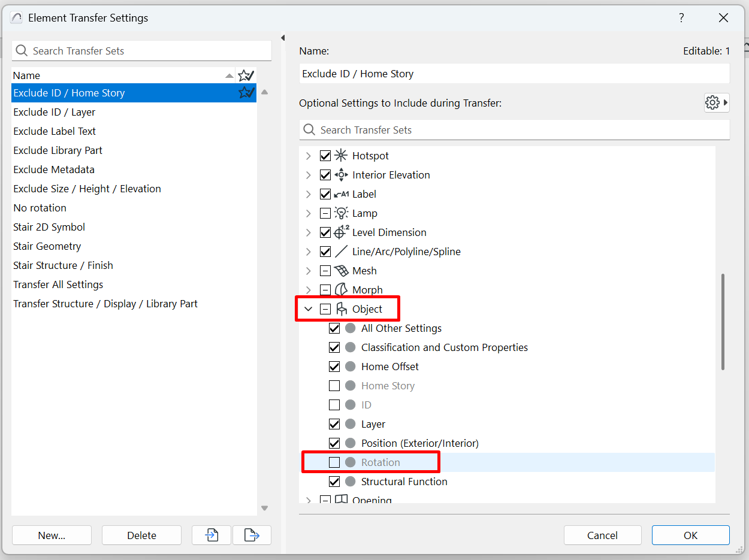The height and width of the screenshot is (560, 749).
Task: Click the Level Dimension icon
Action: pos(340,232)
